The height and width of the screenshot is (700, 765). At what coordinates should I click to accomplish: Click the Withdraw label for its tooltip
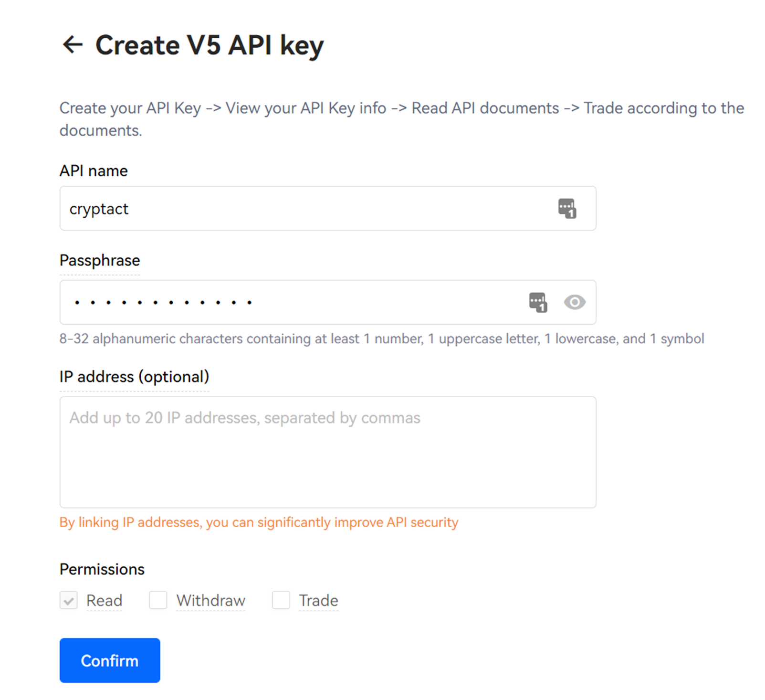(210, 600)
